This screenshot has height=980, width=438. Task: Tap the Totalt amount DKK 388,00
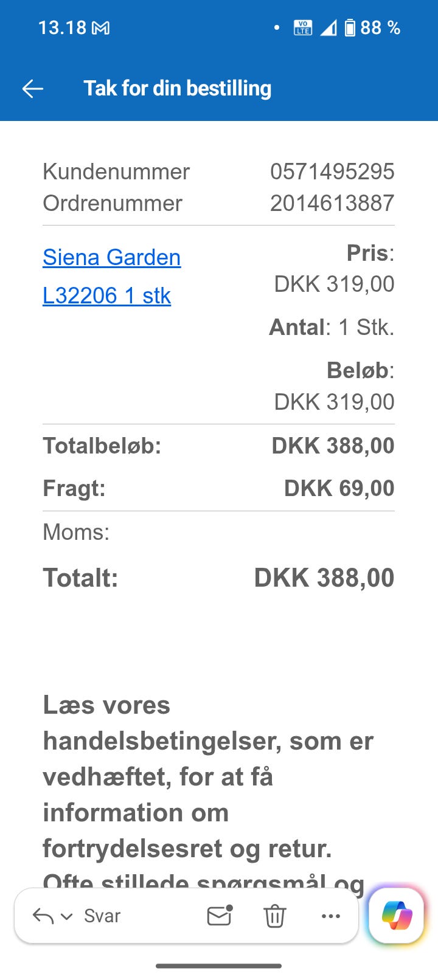pyautogui.click(x=324, y=578)
